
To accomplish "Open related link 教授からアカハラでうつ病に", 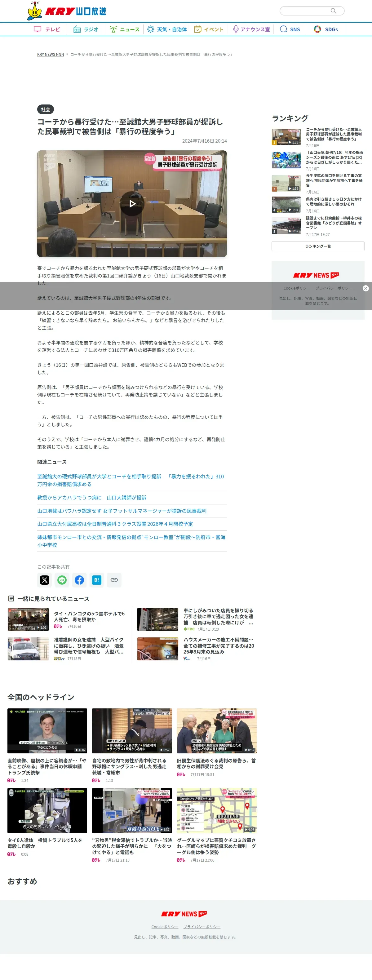I will 92,498.
